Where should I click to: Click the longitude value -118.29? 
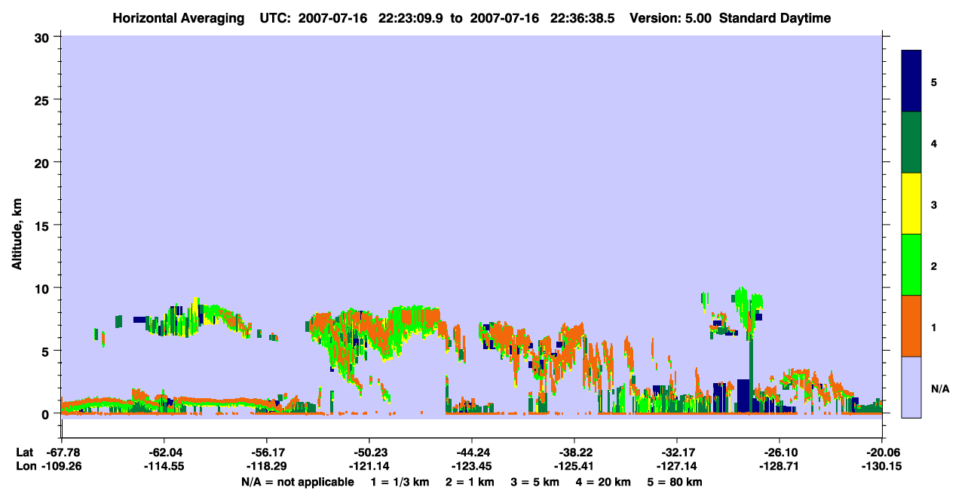coord(266,467)
